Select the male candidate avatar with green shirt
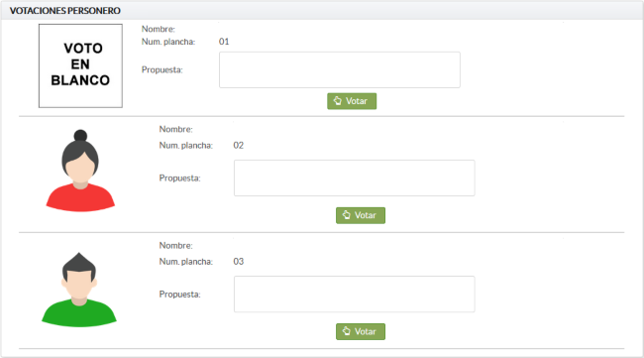Screen dimensions: 644x358 pyautogui.click(x=79, y=290)
